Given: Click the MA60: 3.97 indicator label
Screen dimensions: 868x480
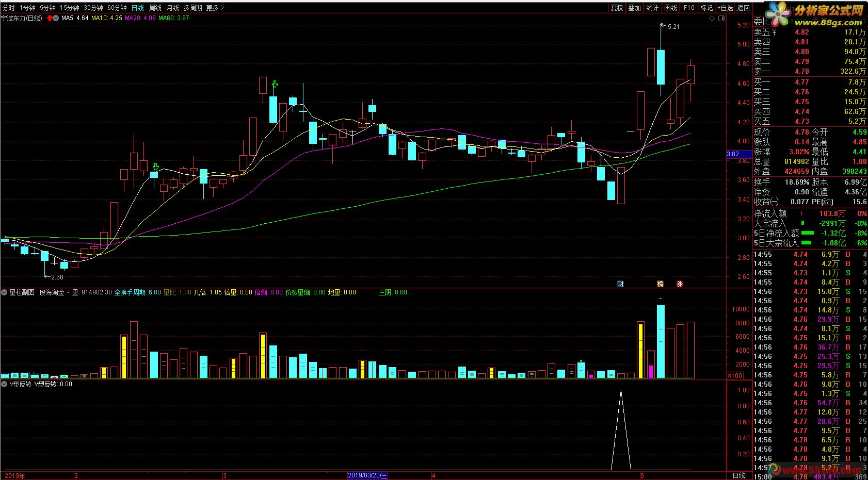Looking at the screenshot, I should pyautogui.click(x=173, y=18).
